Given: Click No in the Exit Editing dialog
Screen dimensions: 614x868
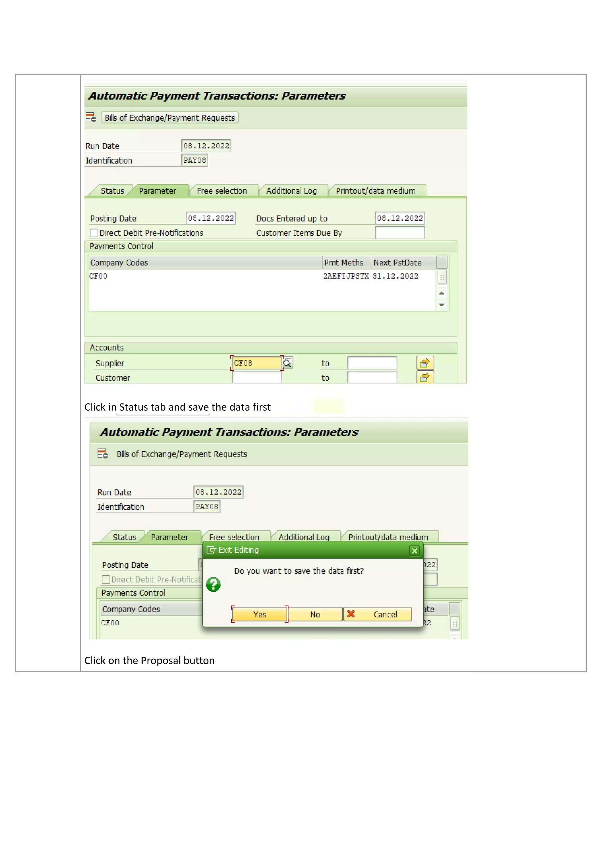Looking at the screenshot, I should [x=315, y=614].
